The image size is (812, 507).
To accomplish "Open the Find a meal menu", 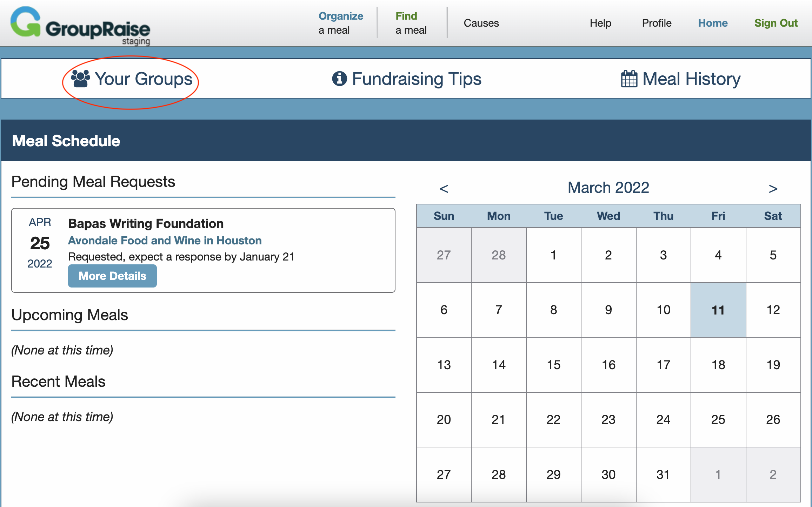I will click(411, 23).
